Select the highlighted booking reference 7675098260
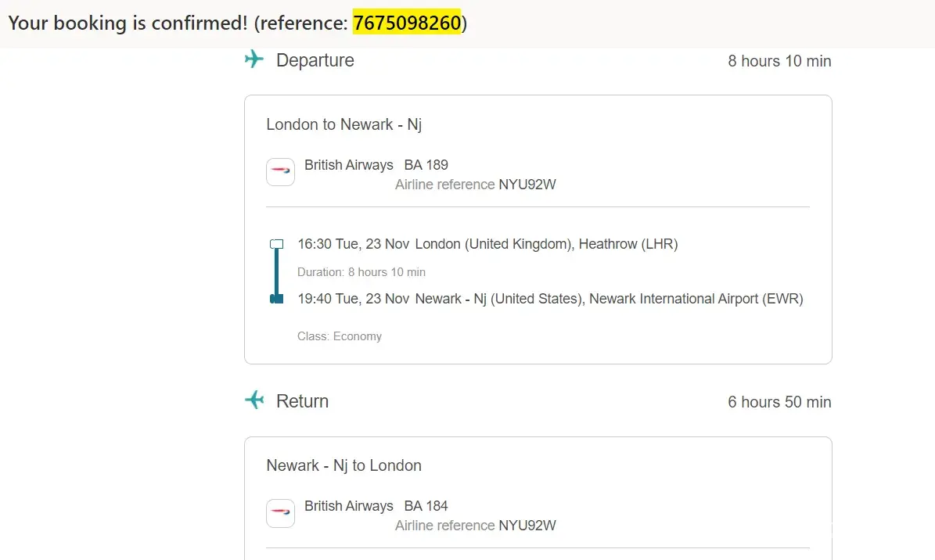The width and height of the screenshot is (935, 560). (407, 23)
